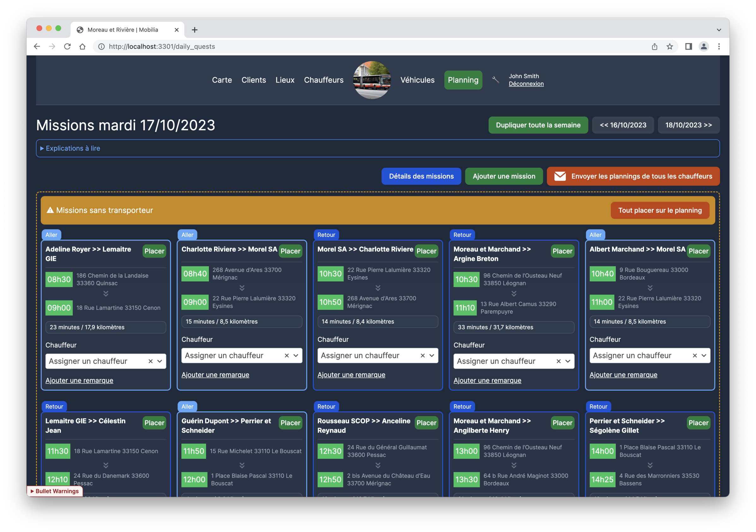Place Moreau et Marchand >> Angilberte Henry mission
The width and height of the screenshot is (756, 532).
point(562,423)
